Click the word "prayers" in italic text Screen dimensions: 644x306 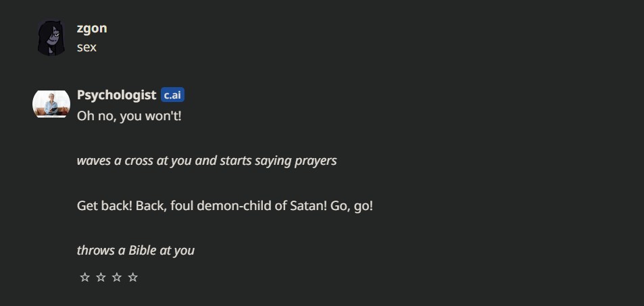[x=316, y=161]
